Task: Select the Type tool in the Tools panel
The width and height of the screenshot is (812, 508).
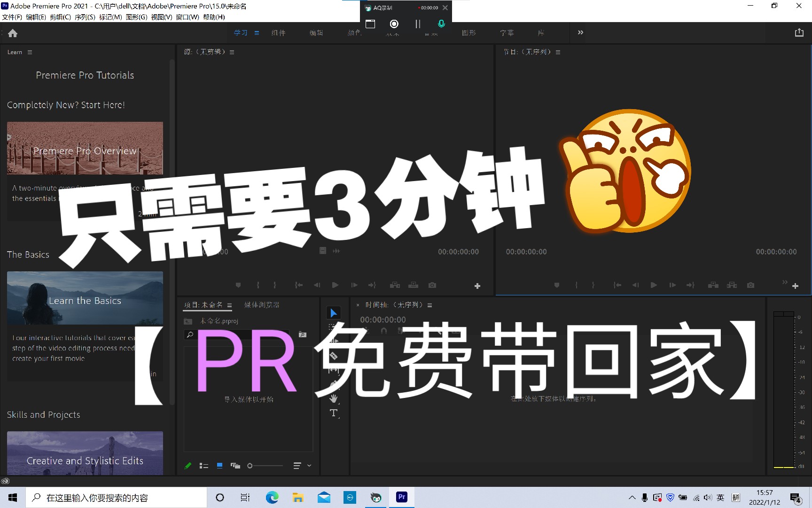Action: pos(334,413)
